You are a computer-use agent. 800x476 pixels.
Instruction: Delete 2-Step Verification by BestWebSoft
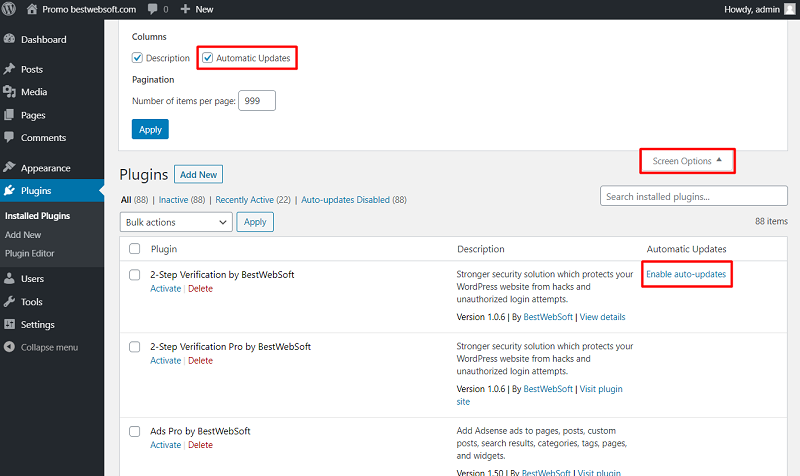(x=201, y=288)
